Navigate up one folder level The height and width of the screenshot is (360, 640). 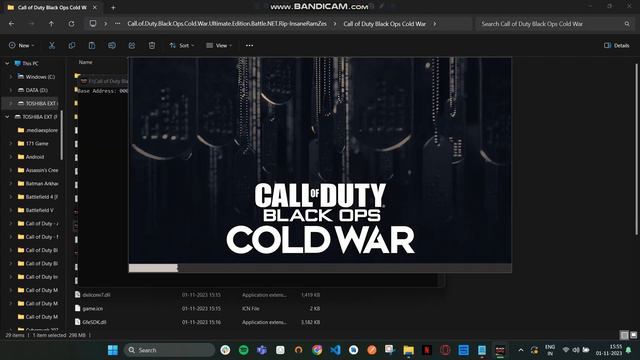(51, 24)
